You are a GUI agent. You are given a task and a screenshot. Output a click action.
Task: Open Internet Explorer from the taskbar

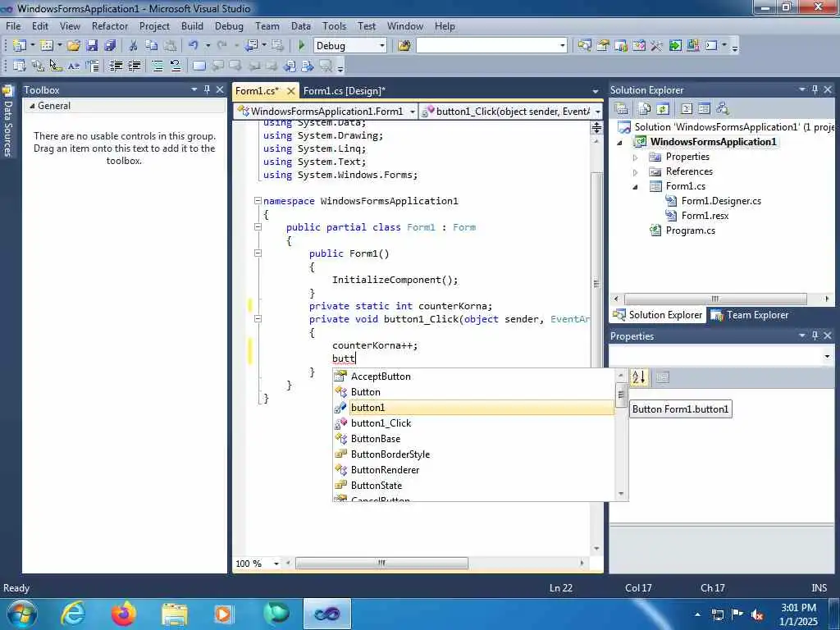[x=73, y=614]
